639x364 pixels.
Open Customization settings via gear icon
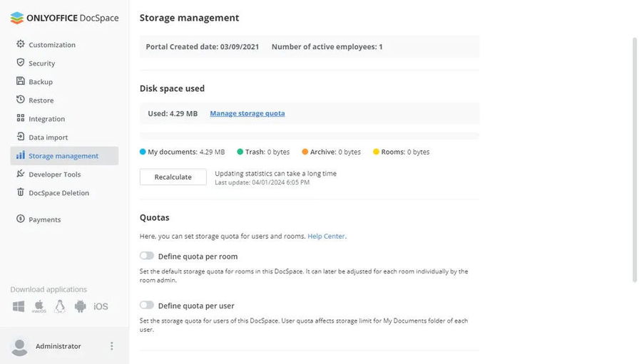[21, 44]
